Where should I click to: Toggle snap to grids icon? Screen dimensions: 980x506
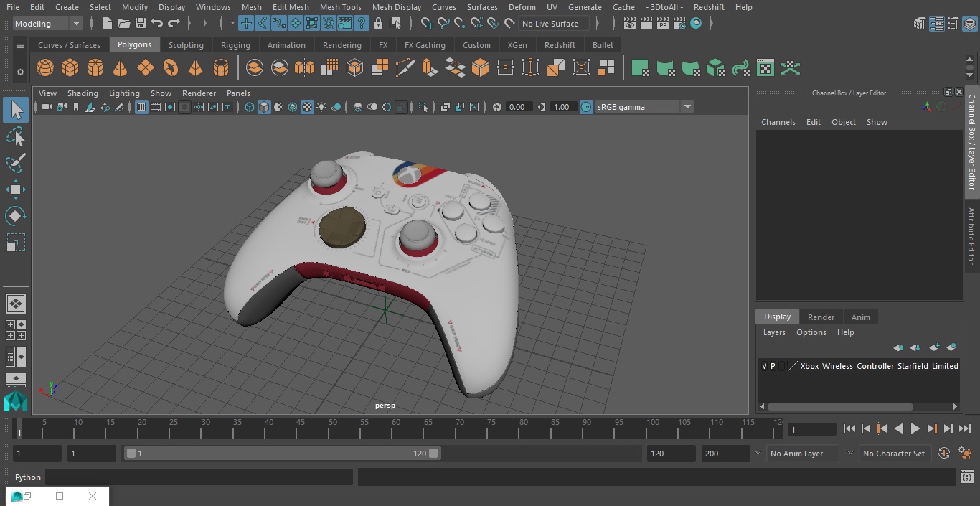427,24
